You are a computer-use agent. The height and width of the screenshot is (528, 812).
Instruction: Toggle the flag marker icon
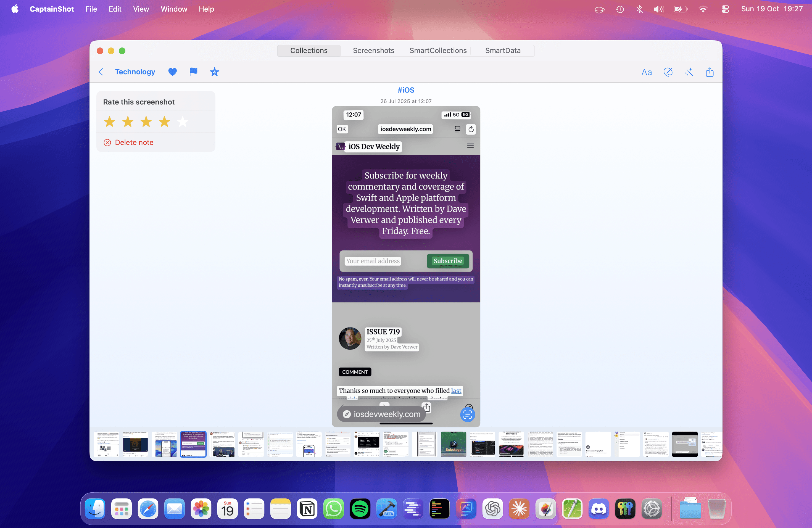pyautogui.click(x=193, y=72)
